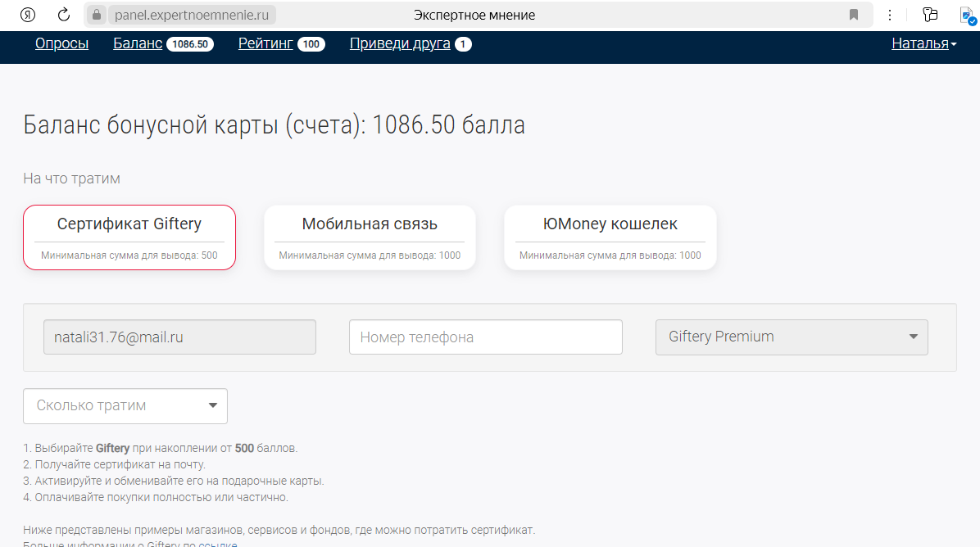980x547 pixels.
Task: Open the Сколько тратим dropdown
Action: tap(125, 405)
